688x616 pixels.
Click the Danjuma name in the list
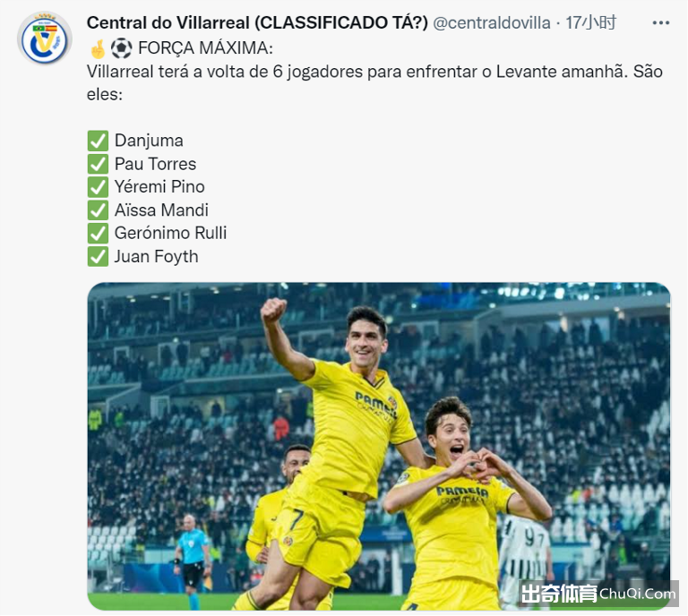pos(149,141)
